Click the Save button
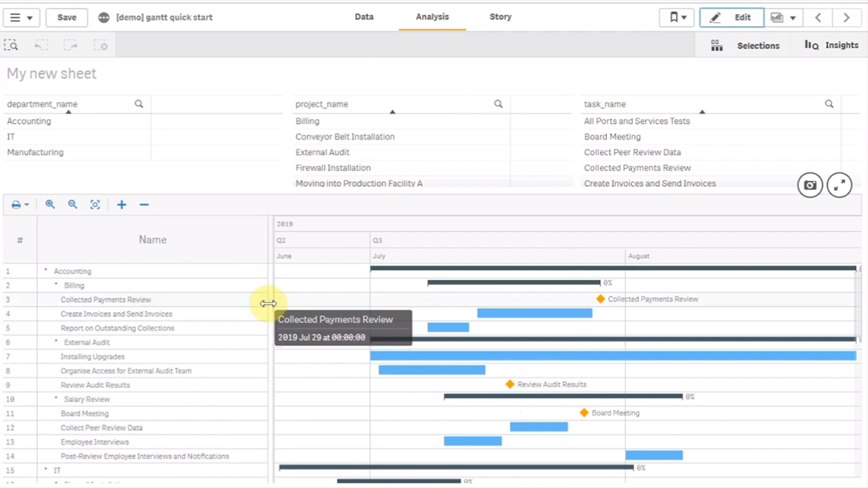The height and width of the screenshot is (488, 868). (x=67, y=17)
